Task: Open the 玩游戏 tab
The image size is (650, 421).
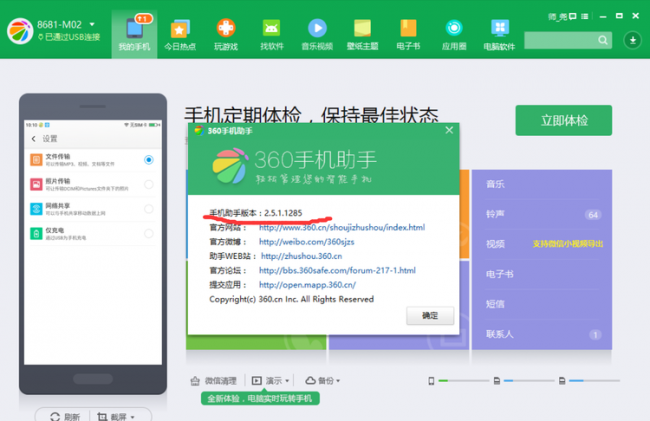Action: tap(226, 34)
